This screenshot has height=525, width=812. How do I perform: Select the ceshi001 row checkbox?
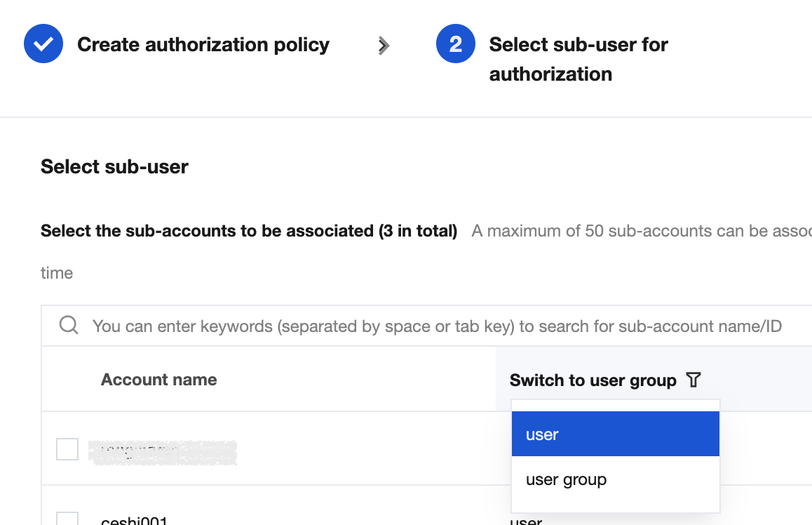coord(67,518)
